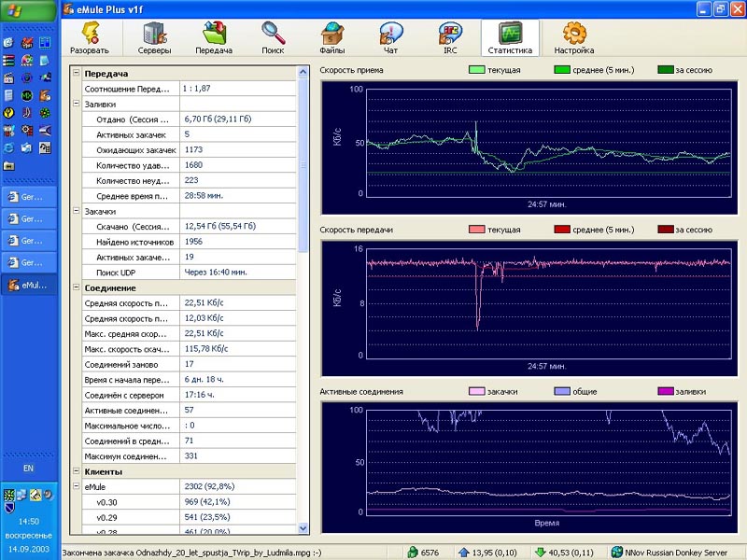Click the upload arrow icon in status bar
747x560 pixels.
pos(463,553)
